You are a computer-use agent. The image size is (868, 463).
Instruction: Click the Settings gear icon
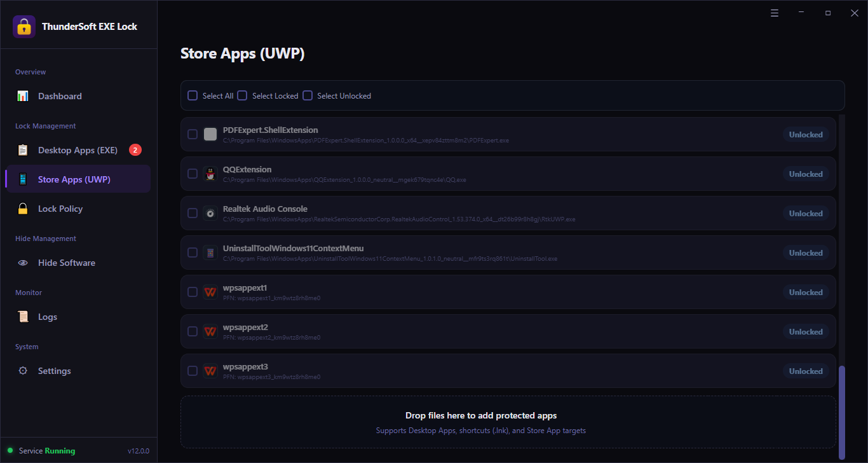23,371
